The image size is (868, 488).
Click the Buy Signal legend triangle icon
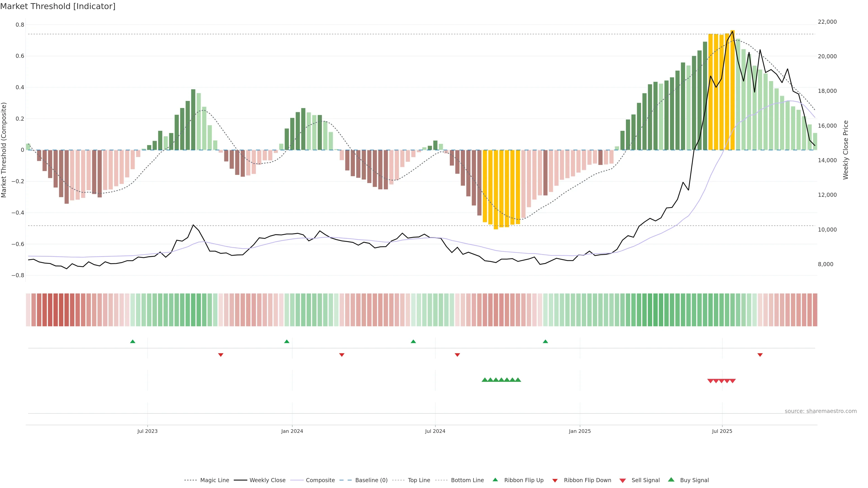pos(671,480)
